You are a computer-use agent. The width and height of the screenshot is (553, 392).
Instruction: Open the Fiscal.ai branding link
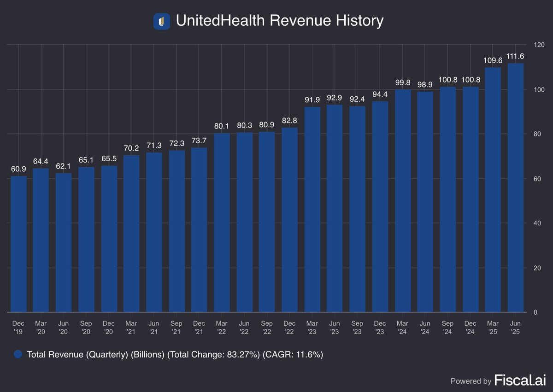coord(520,380)
